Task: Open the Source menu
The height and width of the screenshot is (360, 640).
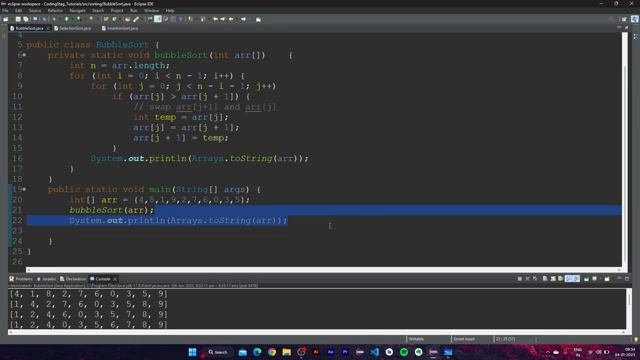Action: click(x=35, y=11)
